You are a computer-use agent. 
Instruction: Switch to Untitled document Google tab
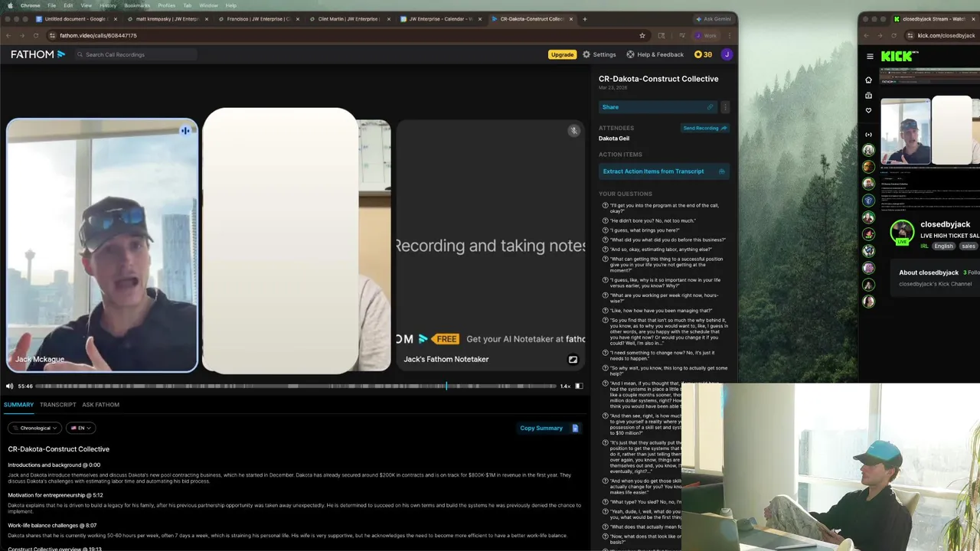[x=75, y=18]
